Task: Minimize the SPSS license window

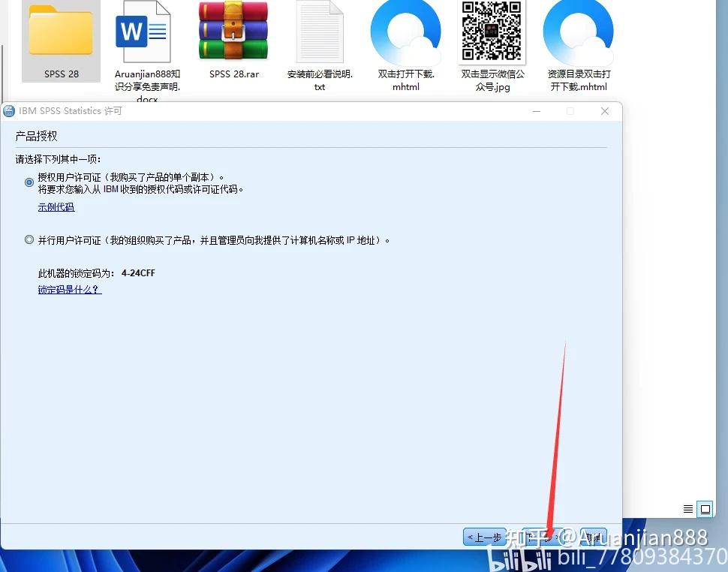Action: 536,110
